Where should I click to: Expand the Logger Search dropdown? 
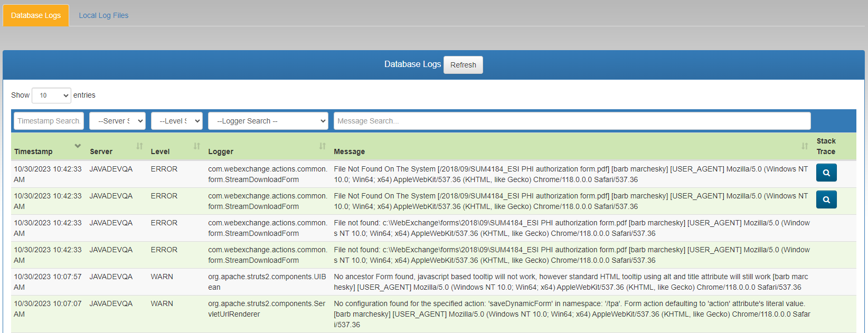coord(268,121)
